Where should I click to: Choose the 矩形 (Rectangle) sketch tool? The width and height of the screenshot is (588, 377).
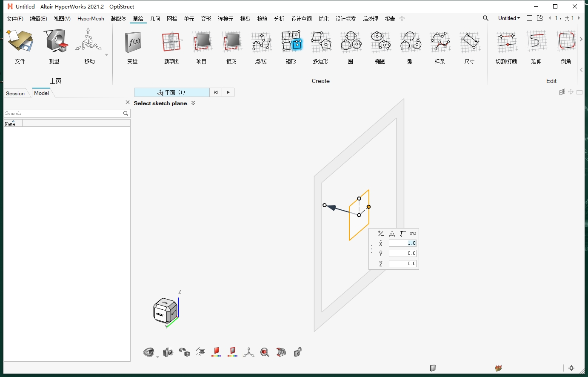291,48
